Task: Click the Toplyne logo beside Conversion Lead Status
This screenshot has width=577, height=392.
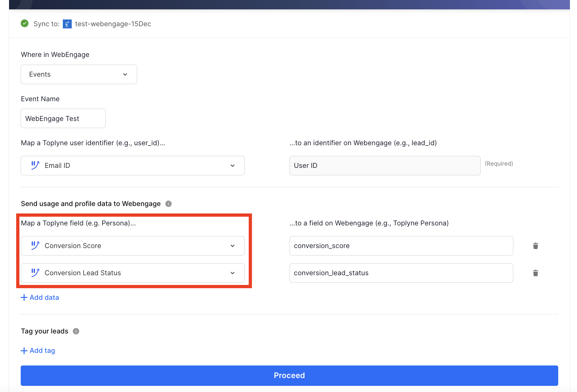Action: click(x=35, y=273)
